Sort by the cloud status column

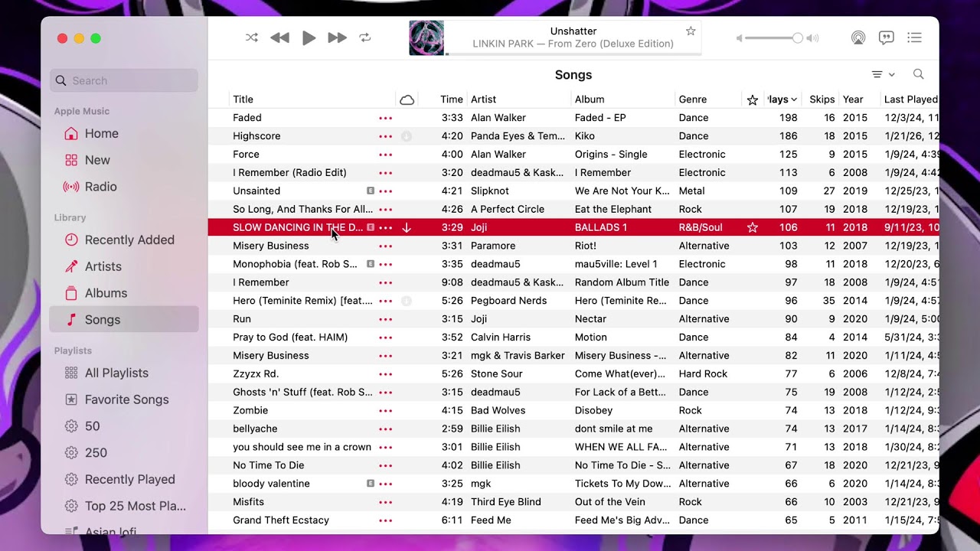coord(407,99)
